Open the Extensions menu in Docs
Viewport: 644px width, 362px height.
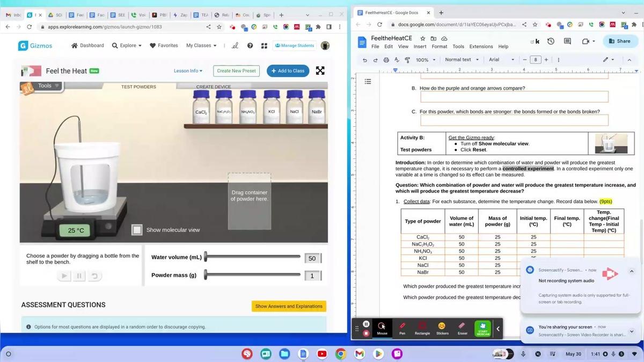pos(481,47)
